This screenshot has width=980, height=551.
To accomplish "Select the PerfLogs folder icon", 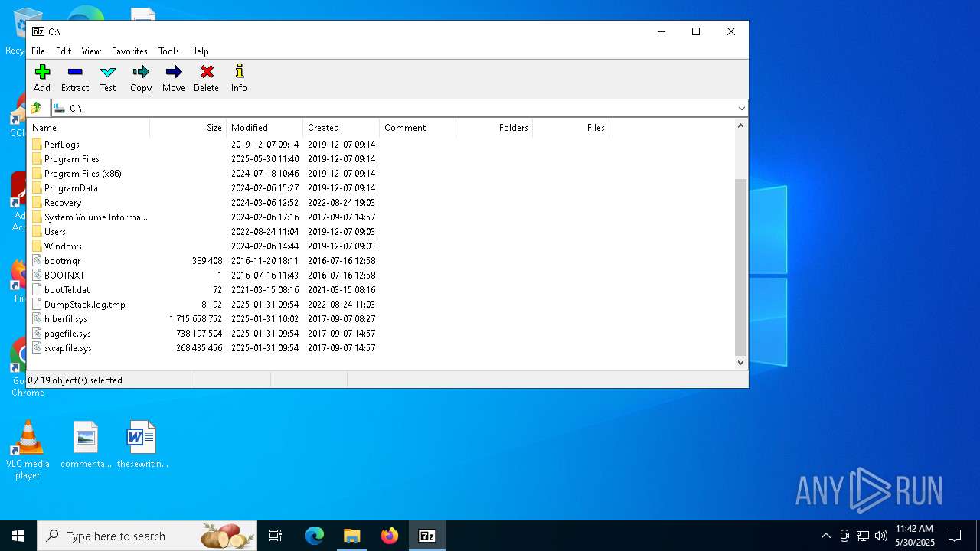I will click(37, 144).
